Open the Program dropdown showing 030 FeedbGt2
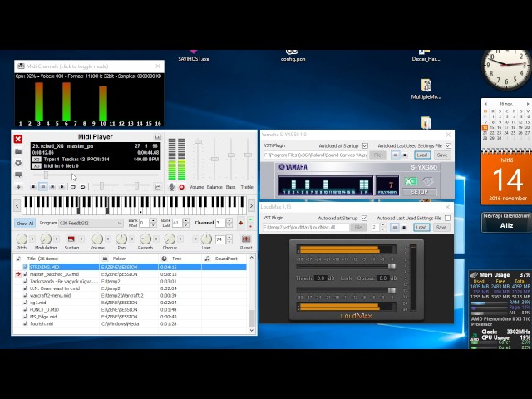 [x=91, y=223]
